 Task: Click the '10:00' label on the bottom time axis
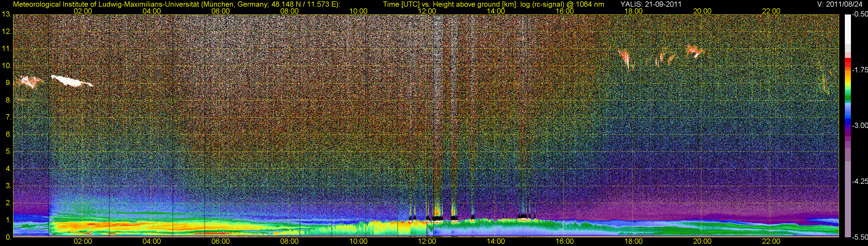pos(358,241)
